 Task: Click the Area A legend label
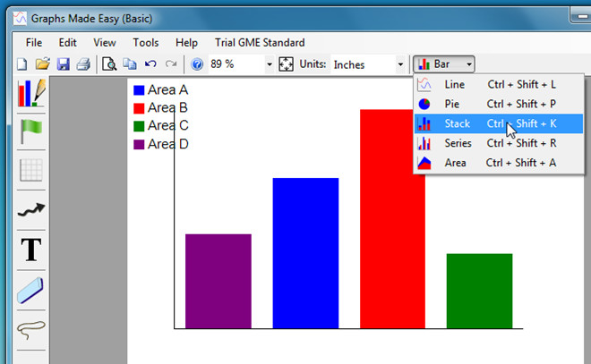point(167,90)
